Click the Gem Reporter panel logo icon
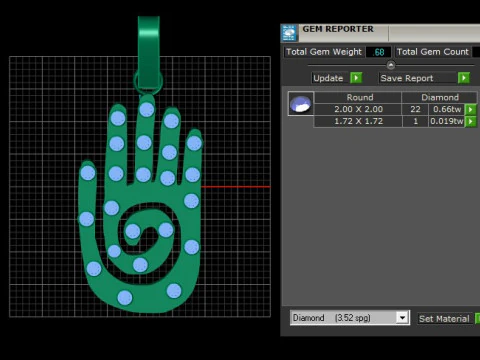The image size is (480, 360). coord(289,33)
